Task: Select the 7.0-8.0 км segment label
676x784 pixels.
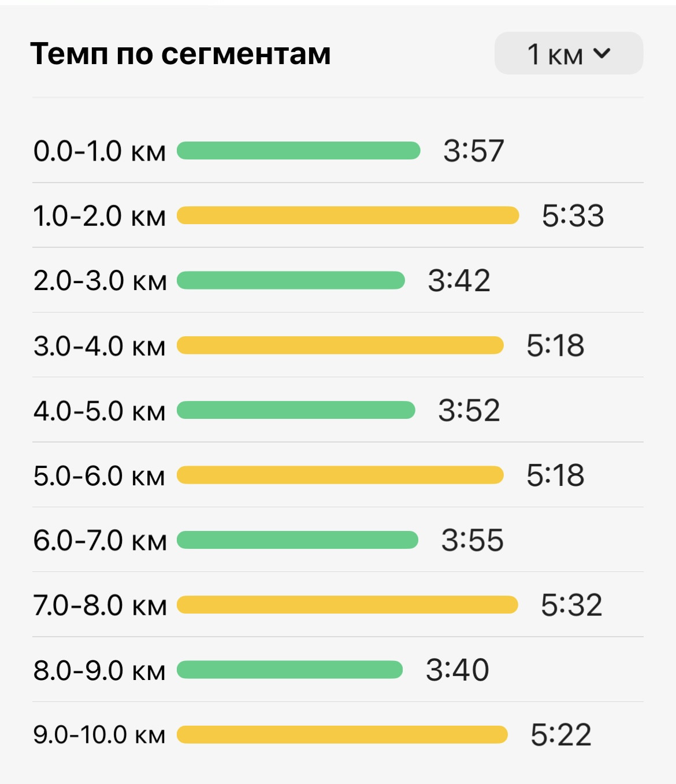Action: tap(100, 605)
